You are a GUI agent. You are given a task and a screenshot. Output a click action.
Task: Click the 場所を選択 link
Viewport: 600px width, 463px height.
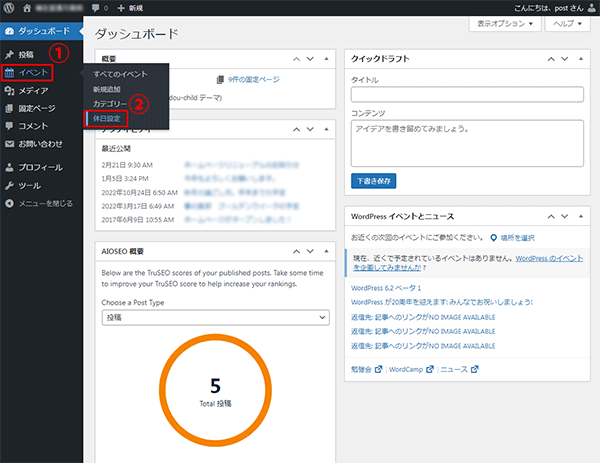pos(517,238)
